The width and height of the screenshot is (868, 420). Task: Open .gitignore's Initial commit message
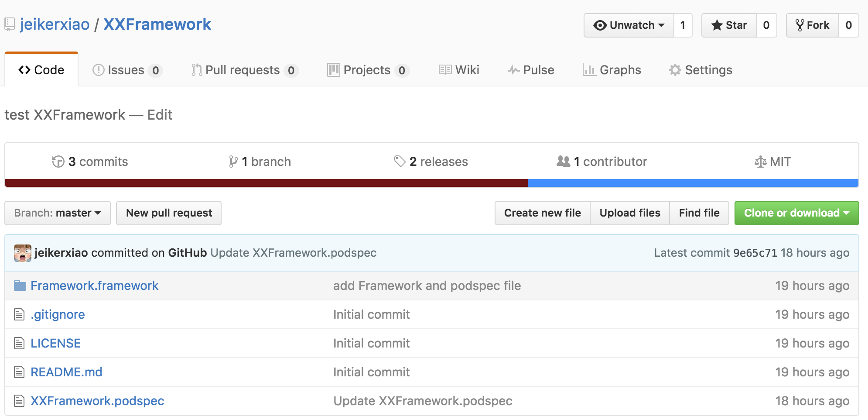pyautogui.click(x=372, y=314)
